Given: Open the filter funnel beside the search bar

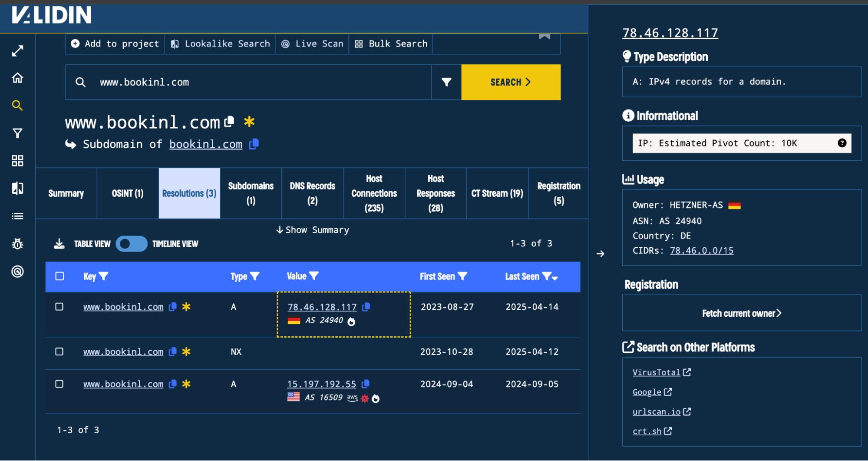Looking at the screenshot, I should pos(446,82).
